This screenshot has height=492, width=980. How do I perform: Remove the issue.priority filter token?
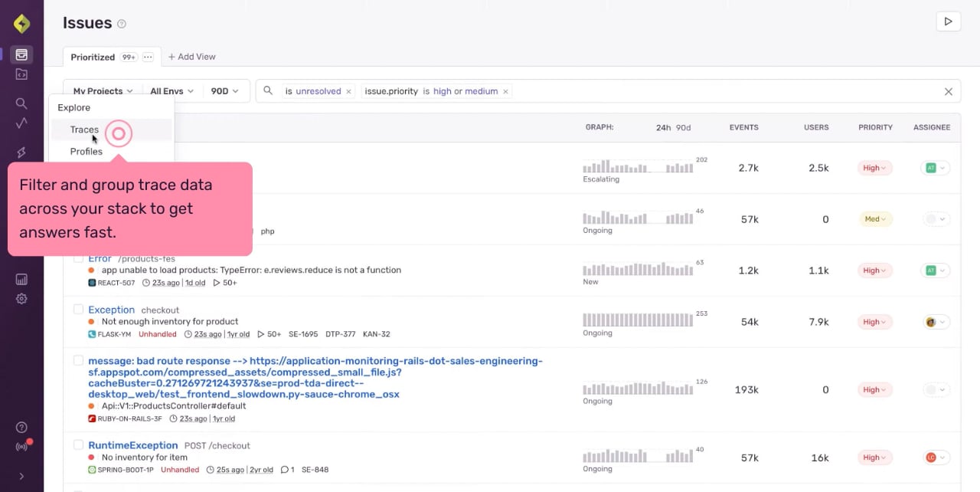click(505, 91)
